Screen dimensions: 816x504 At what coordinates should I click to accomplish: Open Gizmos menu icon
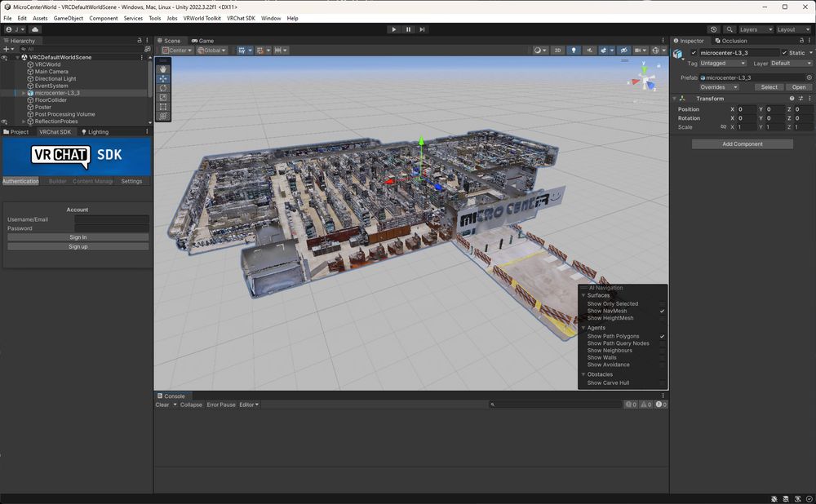pos(655,51)
